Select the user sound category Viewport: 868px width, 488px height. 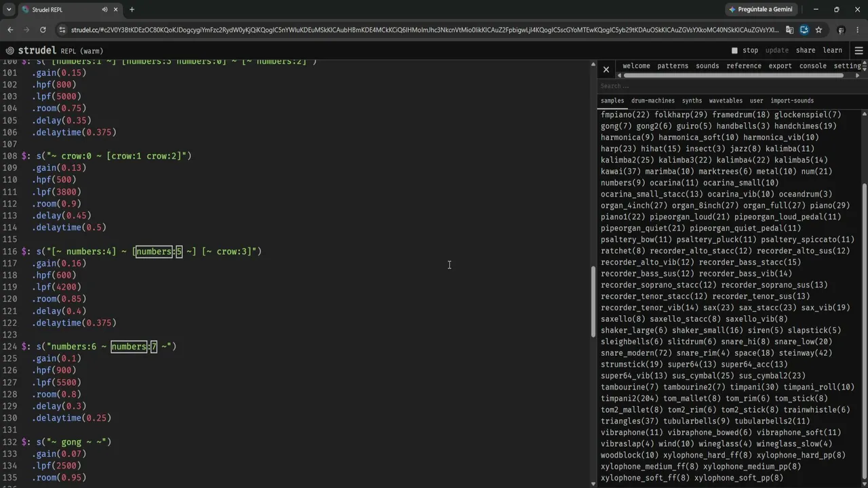[756, 101]
